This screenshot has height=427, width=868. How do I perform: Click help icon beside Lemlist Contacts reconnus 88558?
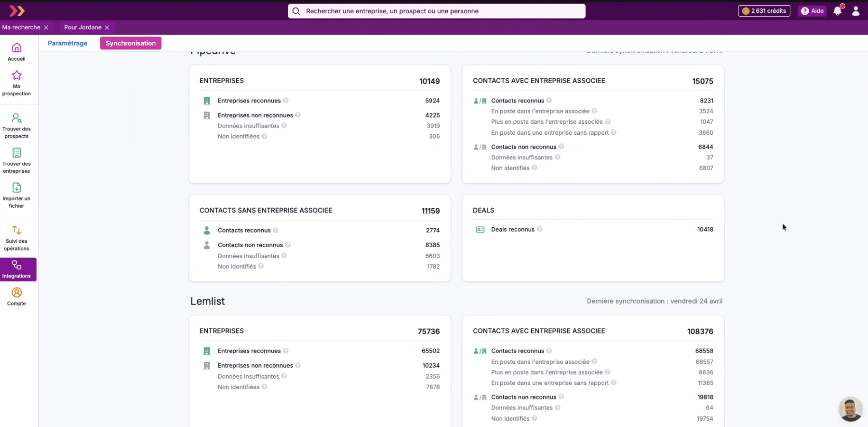click(x=549, y=351)
